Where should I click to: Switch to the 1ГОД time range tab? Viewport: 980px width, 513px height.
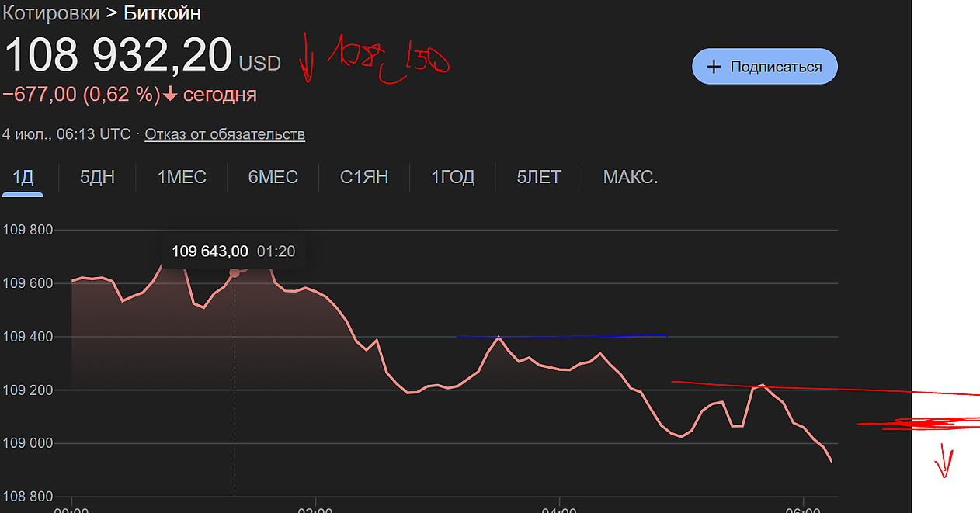pyautogui.click(x=453, y=177)
